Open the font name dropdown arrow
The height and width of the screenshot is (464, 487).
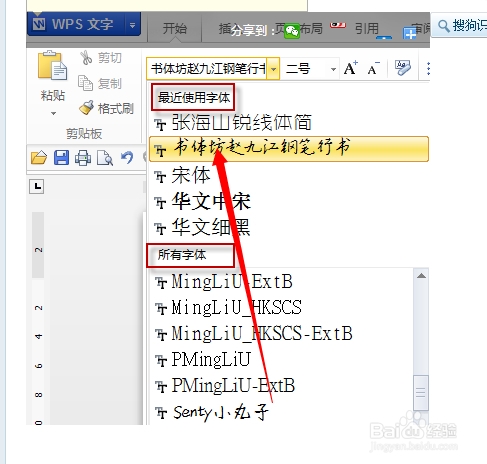click(273, 69)
